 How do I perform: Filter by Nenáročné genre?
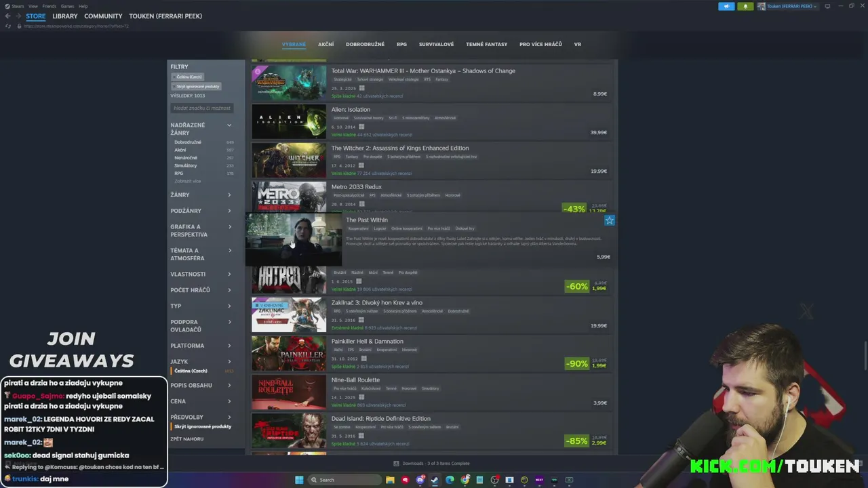point(186,158)
